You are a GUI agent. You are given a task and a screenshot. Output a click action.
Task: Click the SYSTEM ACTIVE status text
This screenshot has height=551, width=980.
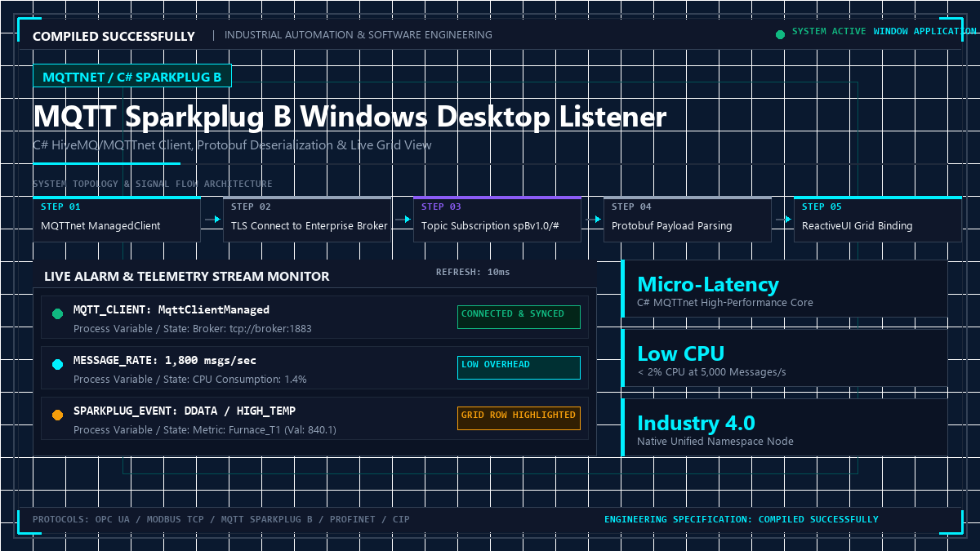830,32
